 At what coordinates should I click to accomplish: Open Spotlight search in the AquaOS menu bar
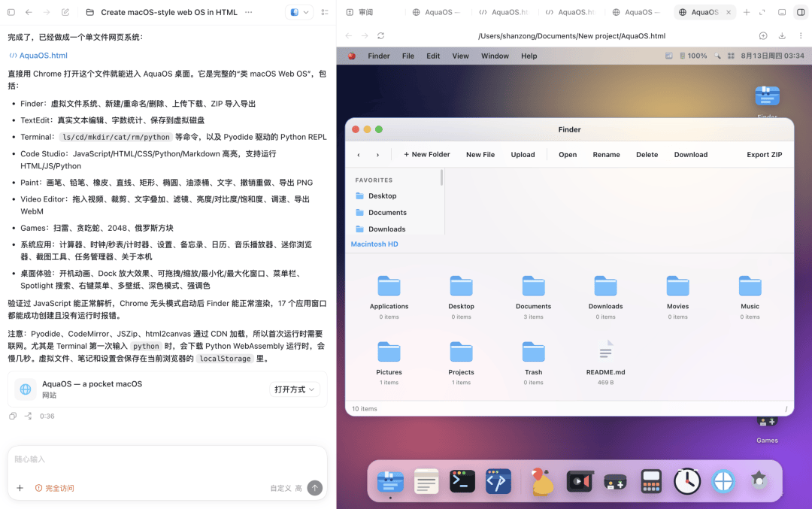pos(717,56)
